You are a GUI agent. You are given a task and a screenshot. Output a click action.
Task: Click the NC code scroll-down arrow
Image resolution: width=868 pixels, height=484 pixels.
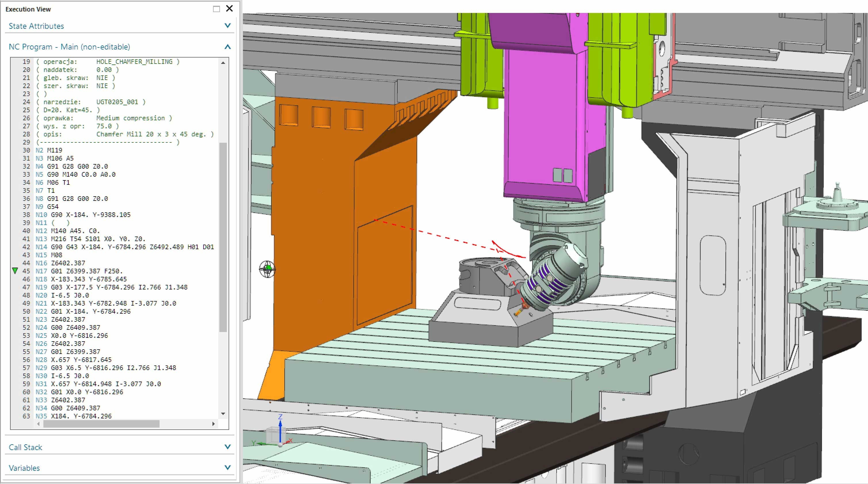pyautogui.click(x=223, y=414)
